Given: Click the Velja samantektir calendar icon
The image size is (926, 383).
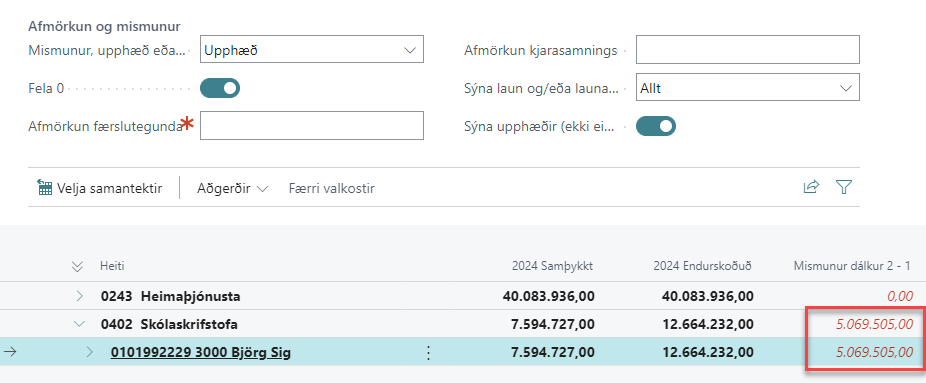Looking at the screenshot, I should pos(44,188).
